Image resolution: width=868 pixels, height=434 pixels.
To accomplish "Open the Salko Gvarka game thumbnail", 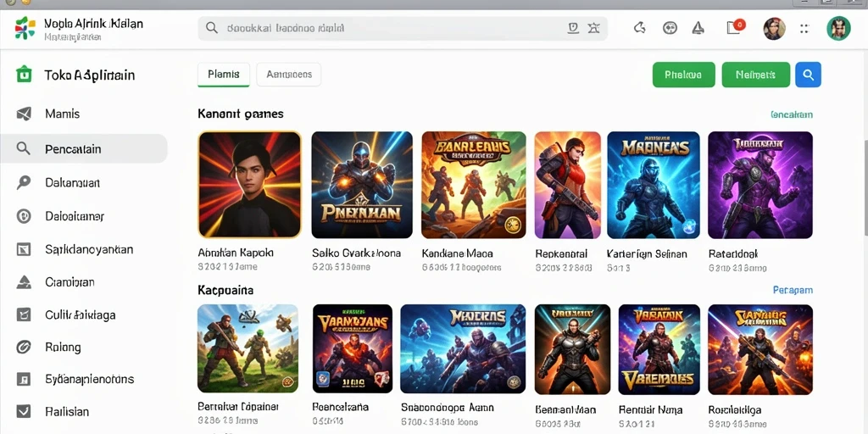I will [362, 185].
